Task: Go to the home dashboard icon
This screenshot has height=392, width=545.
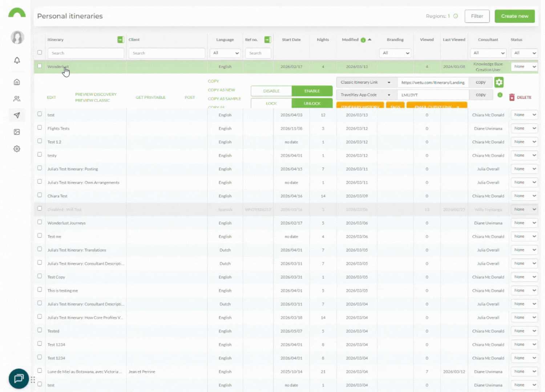Action: tap(17, 82)
